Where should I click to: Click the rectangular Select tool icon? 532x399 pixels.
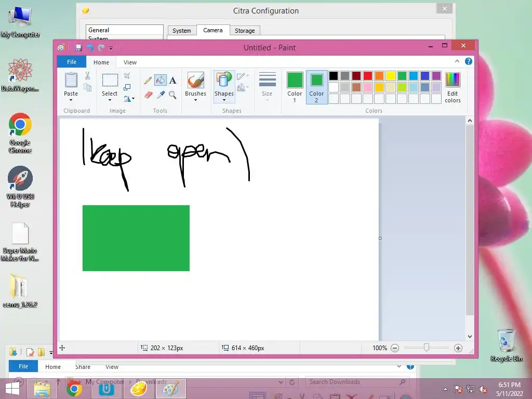tap(110, 81)
